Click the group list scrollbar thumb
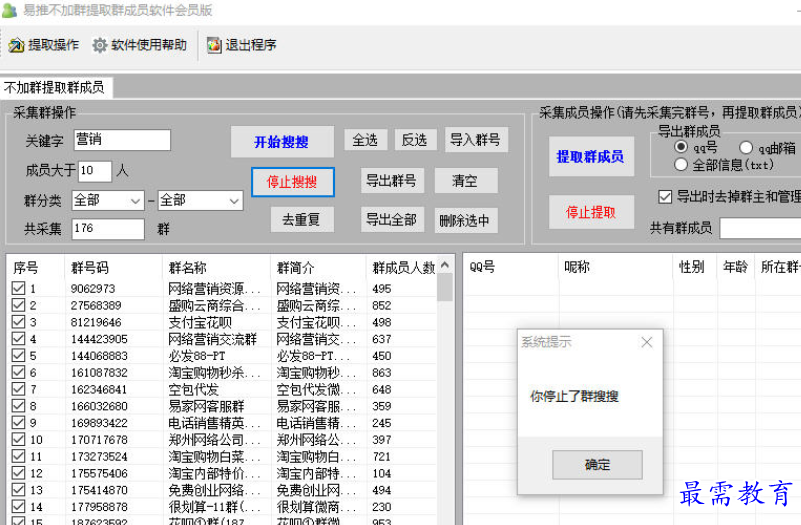801x525 pixels. point(445,287)
